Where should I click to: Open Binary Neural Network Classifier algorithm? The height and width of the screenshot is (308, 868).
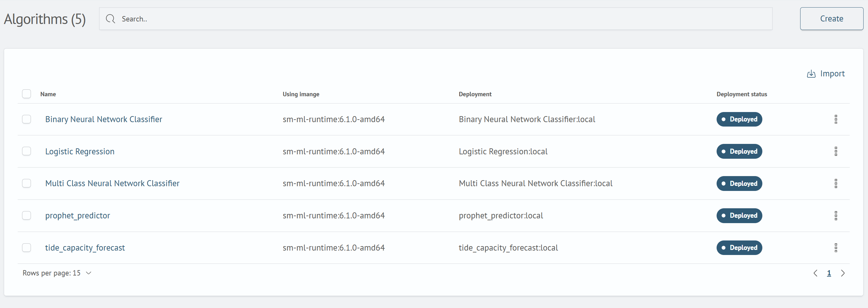click(x=104, y=119)
